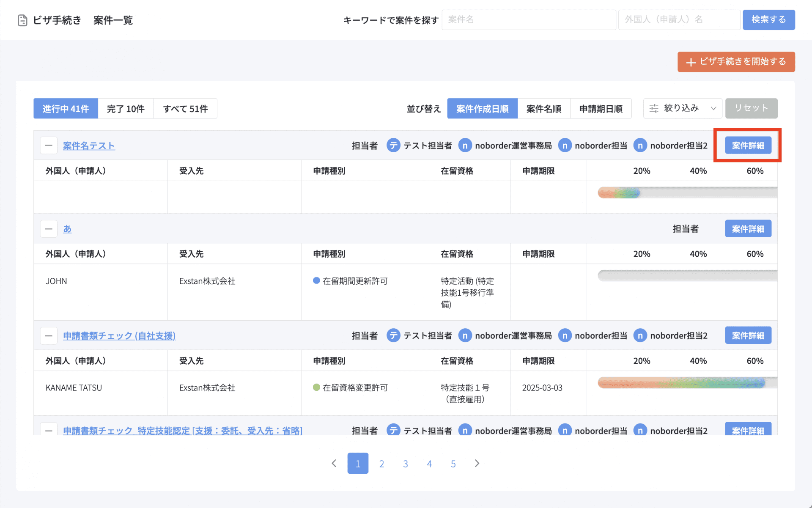Click noborder担当2 avatar in 申請書類チェック (自社支援) row
The image size is (812, 508).
640,335
